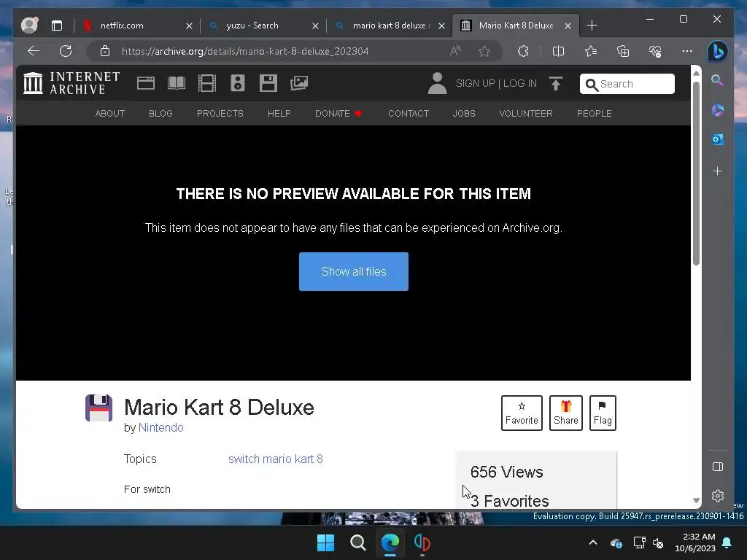Open Browser essentials heart icon

(x=655, y=51)
